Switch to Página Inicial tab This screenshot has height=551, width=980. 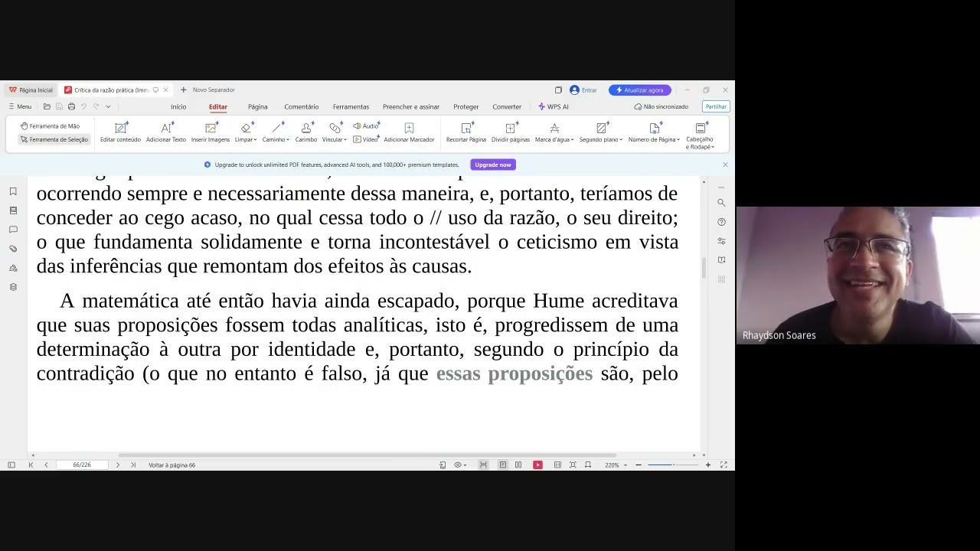pos(31,90)
